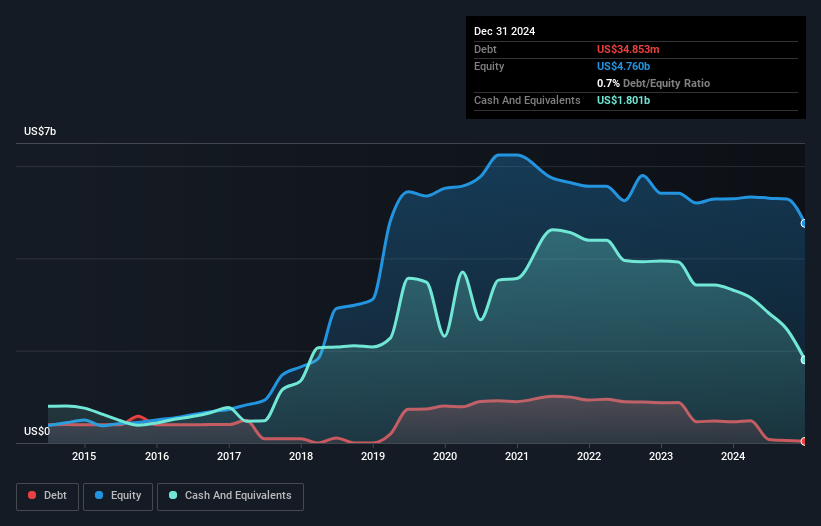This screenshot has height=526, width=821.
Task: Click the Dec 31 2024 tooltip date
Action: 504,31
